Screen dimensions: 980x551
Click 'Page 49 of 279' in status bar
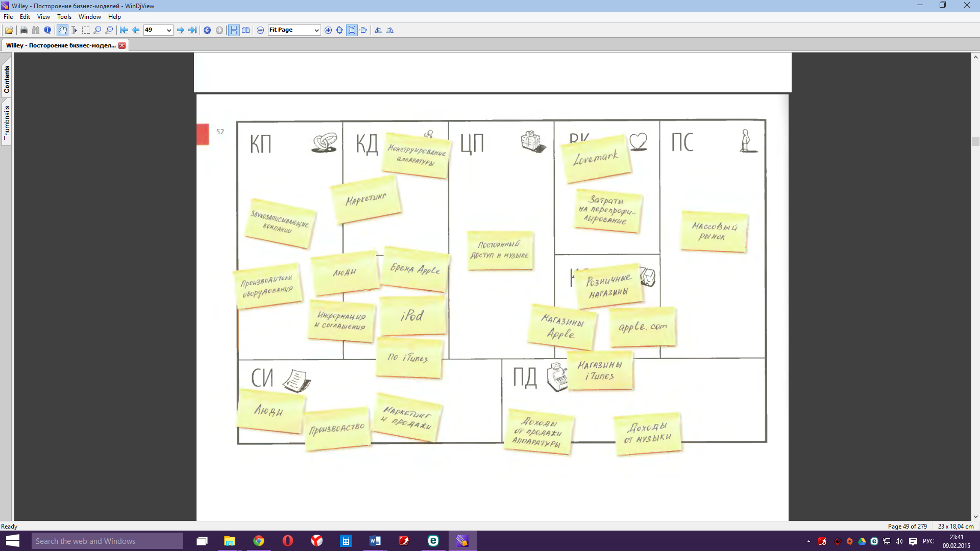[907, 526]
